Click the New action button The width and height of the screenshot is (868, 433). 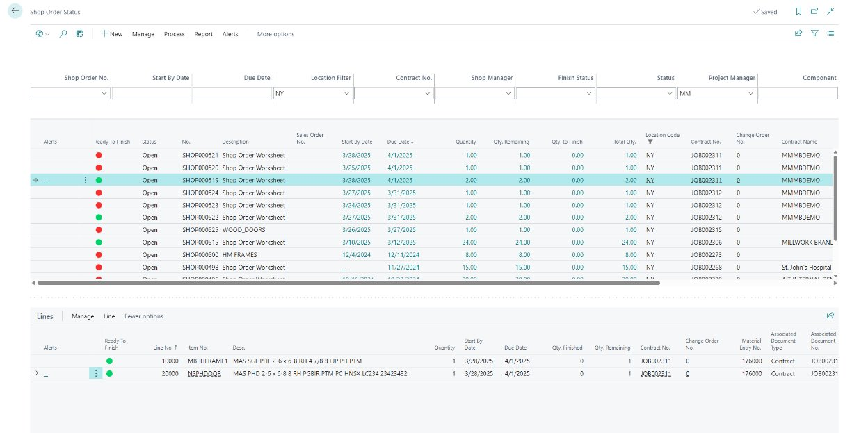coord(111,33)
